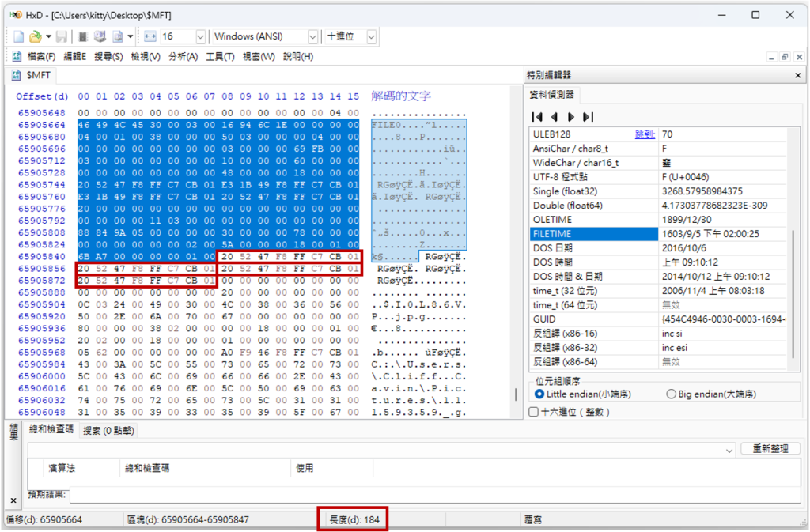Screen dimensions: 810x532
Task: Click the Open disk icon
Action: click(100, 36)
